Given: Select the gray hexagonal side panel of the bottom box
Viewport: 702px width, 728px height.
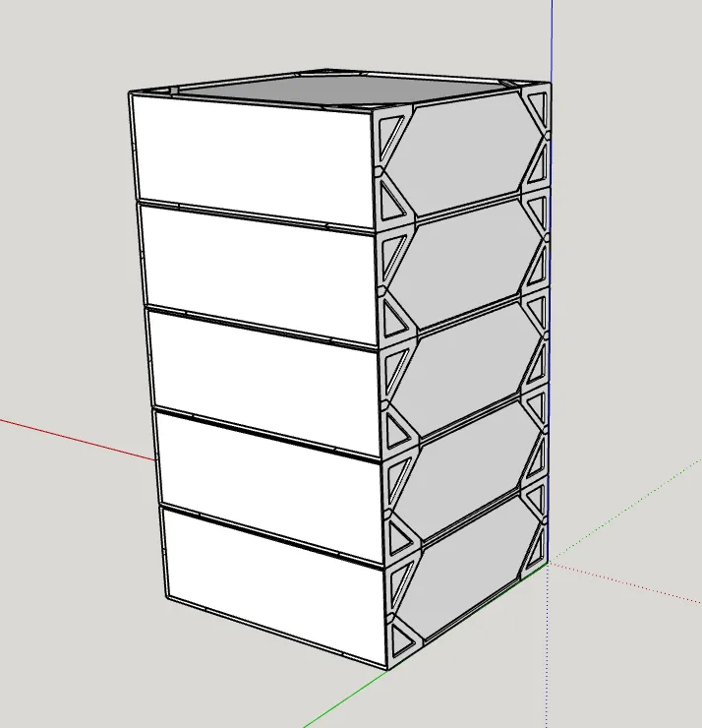Looking at the screenshot, I should click(x=466, y=569).
